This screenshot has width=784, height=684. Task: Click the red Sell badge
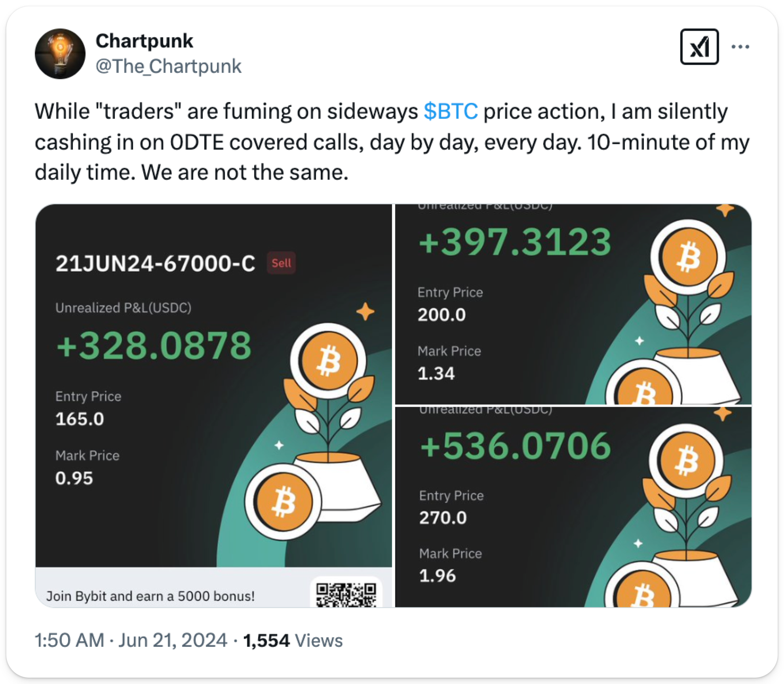pyautogui.click(x=281, y=263)
